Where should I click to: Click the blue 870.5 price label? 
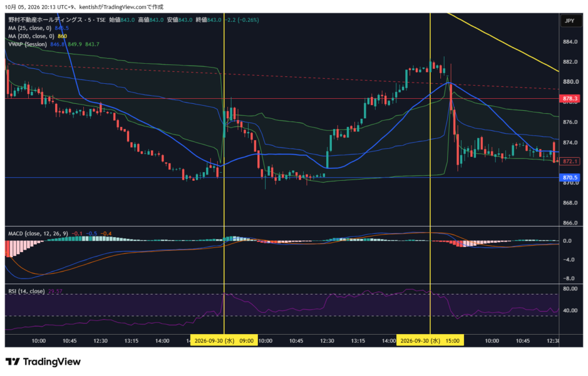[x=570, y=177]
